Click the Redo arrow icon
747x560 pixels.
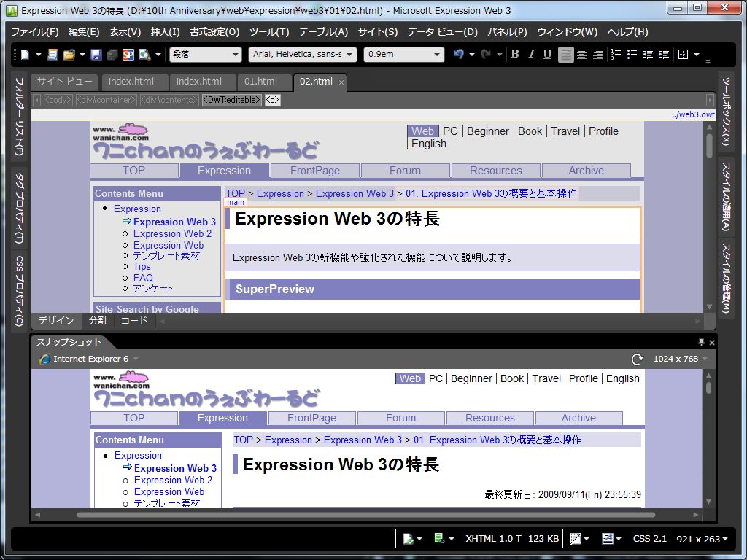(486, 54)
